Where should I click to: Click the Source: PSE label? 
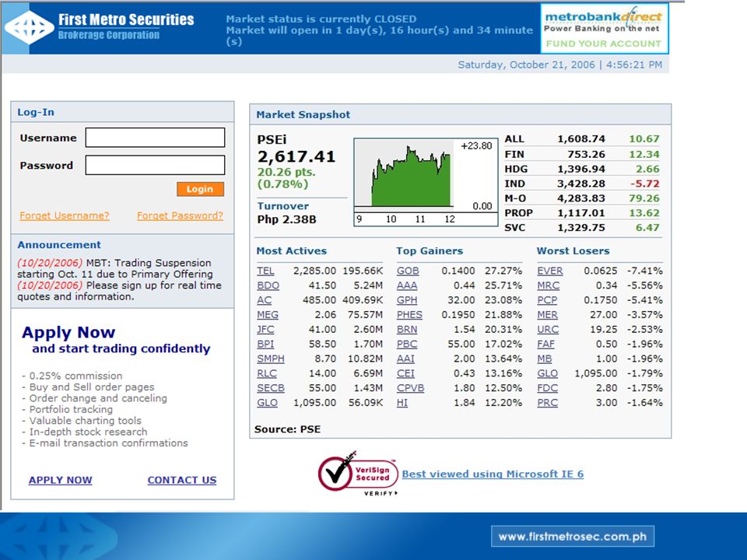tap(287, 429)
